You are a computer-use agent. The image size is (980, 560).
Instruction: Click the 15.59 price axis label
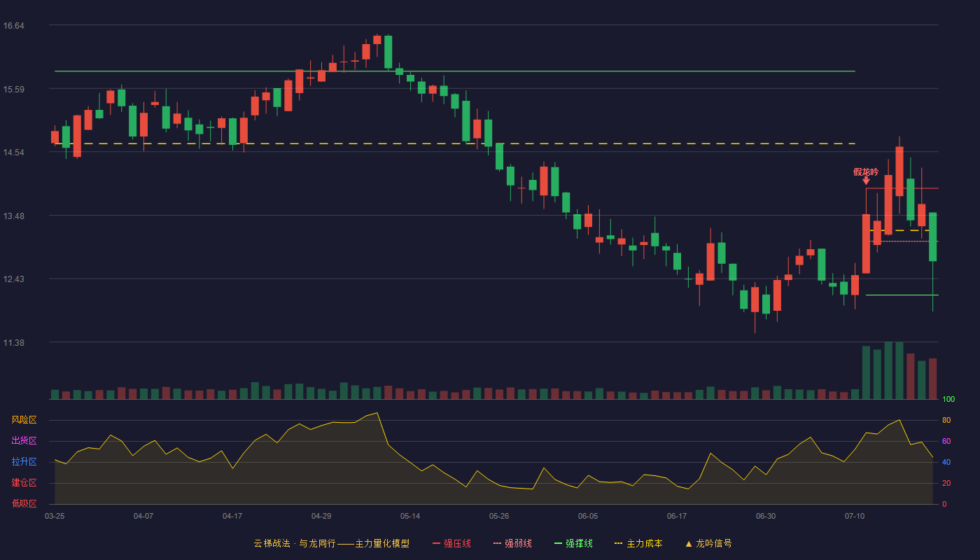[x=14, y=89]
